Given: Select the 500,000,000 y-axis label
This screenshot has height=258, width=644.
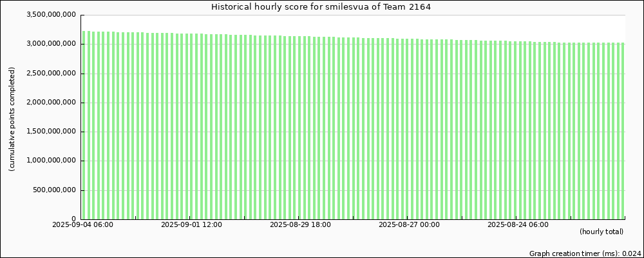Looking at the screenshot, I should [54, 190].
